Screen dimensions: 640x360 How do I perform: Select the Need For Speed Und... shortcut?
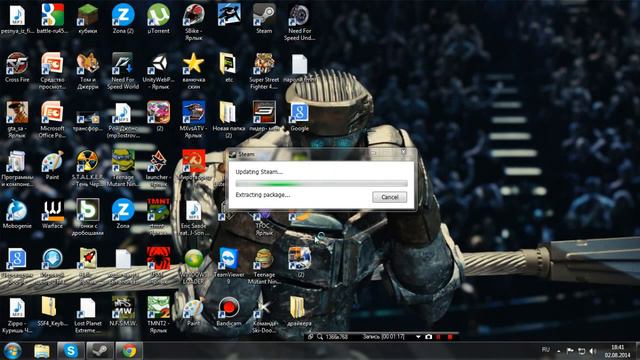[x=299, y=22]
